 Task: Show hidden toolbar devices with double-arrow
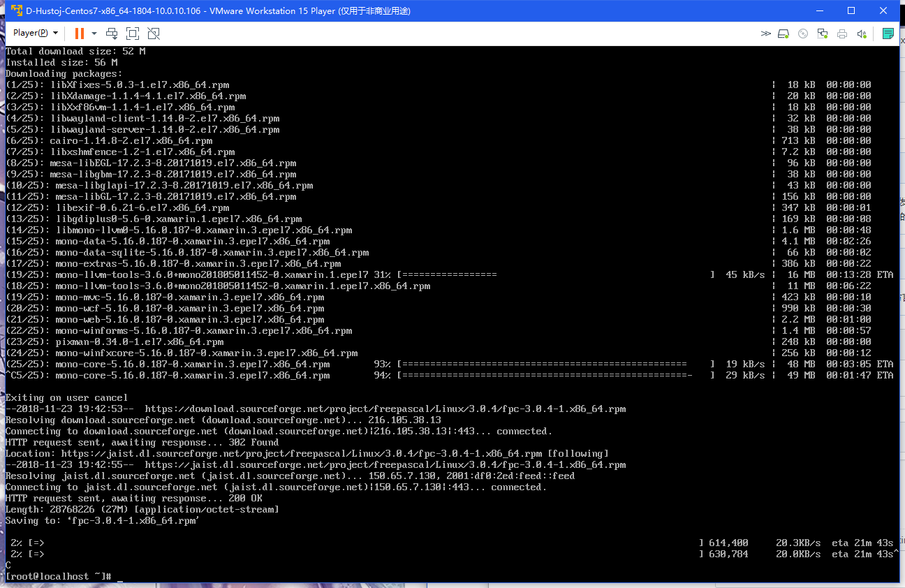tap(766, 33)
